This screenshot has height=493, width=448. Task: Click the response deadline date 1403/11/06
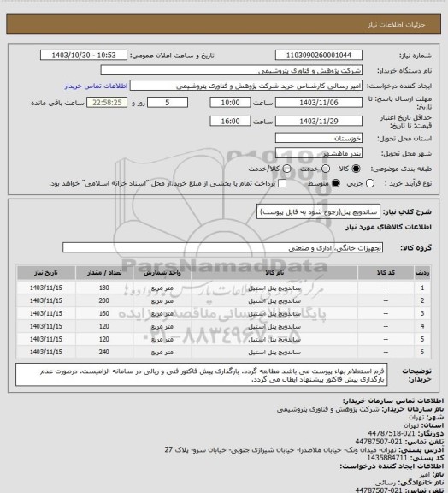pyautogui.click(x=319, y=103)
